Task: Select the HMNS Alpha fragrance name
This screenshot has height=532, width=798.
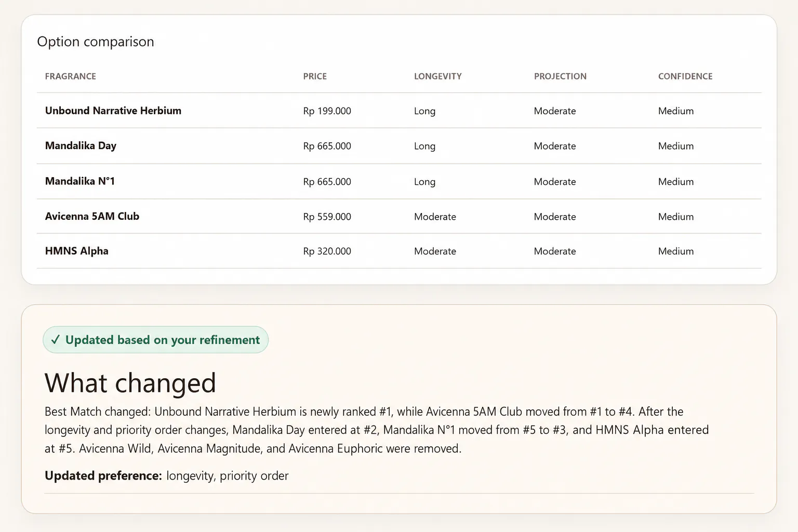Action: click(77, 251)
